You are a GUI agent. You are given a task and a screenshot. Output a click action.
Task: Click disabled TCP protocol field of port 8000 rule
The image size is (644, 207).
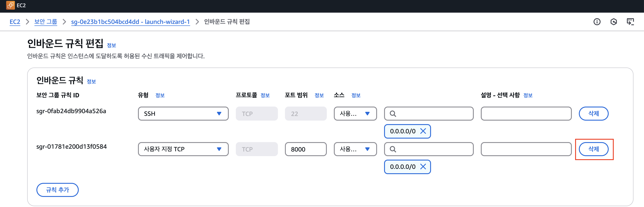pyautogui.click(x=257, y=149)
